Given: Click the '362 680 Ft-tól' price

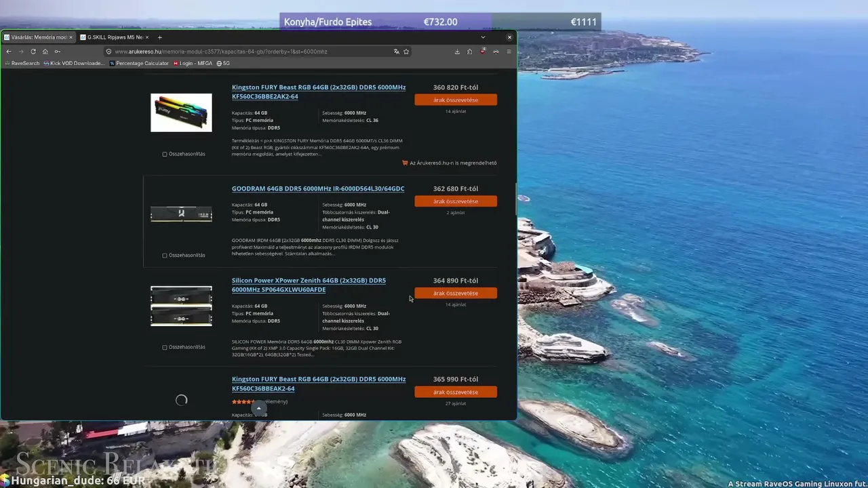Looking at the screenshot, I should pyautogui.click(x=456, y=189).
